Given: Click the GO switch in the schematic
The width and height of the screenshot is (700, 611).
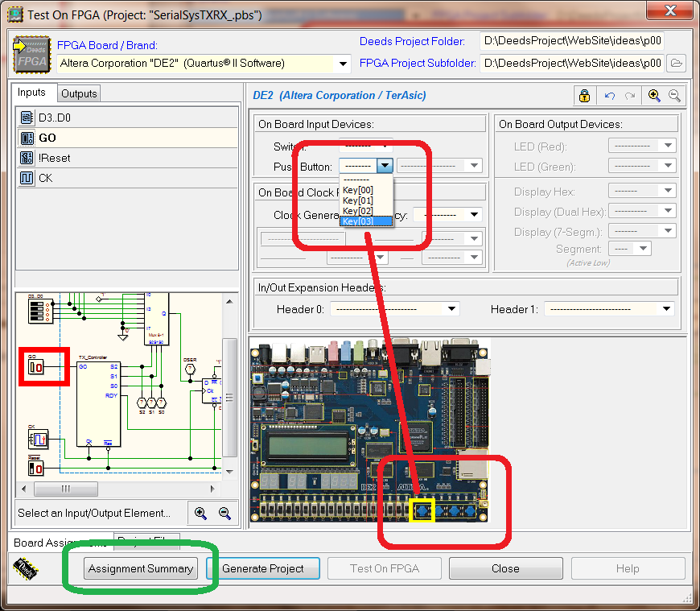Looking at the screenshot, I should (35, 367).
